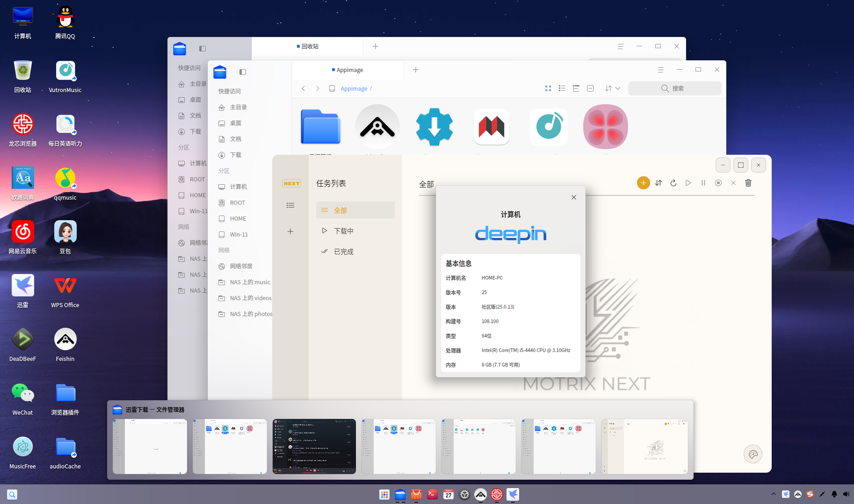Click the NEXT logo in Motrix sidebar
The image size is (854, 504).
coord(291,183)
